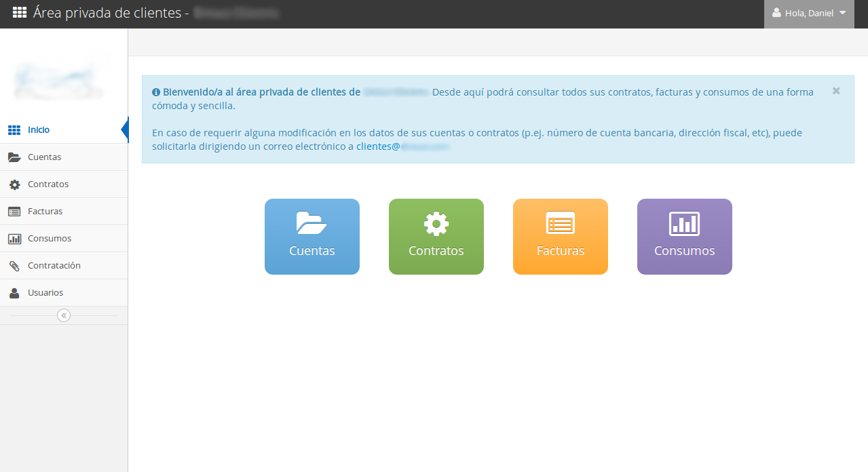Screen dimensions: 868x472
Task: Select the Contratación paperclip icon
Action: [15, 265]
